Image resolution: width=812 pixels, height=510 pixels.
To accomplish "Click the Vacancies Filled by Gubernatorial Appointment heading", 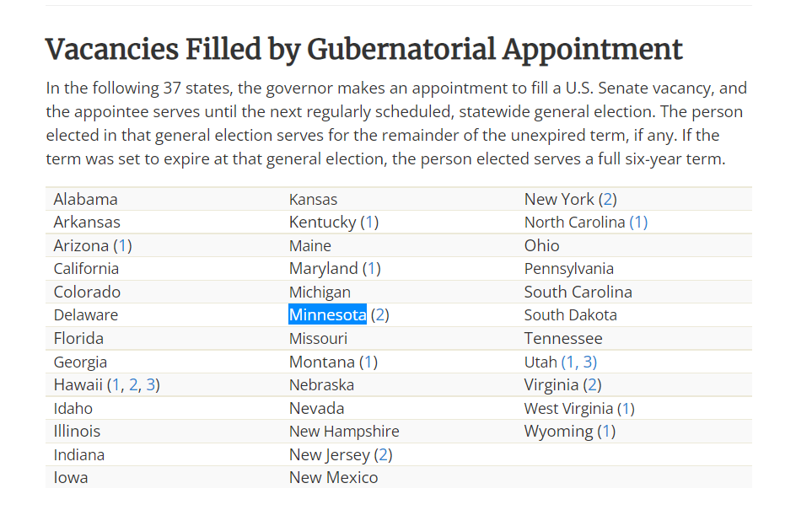I will [363, 49].
